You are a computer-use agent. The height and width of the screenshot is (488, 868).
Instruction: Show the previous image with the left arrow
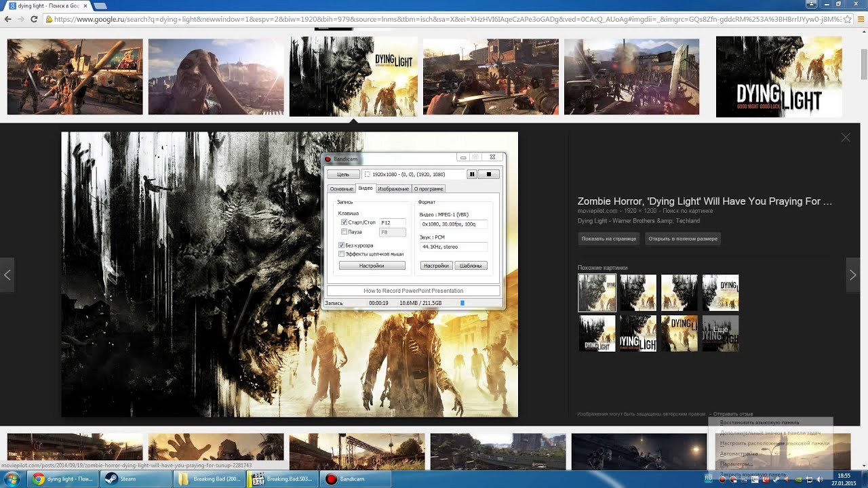point(7,275)
